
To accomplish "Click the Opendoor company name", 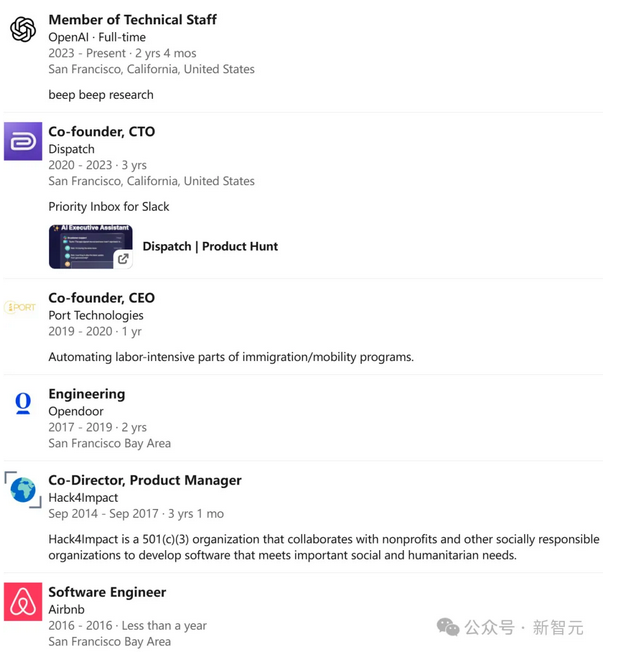I will [x=76, y=411].
